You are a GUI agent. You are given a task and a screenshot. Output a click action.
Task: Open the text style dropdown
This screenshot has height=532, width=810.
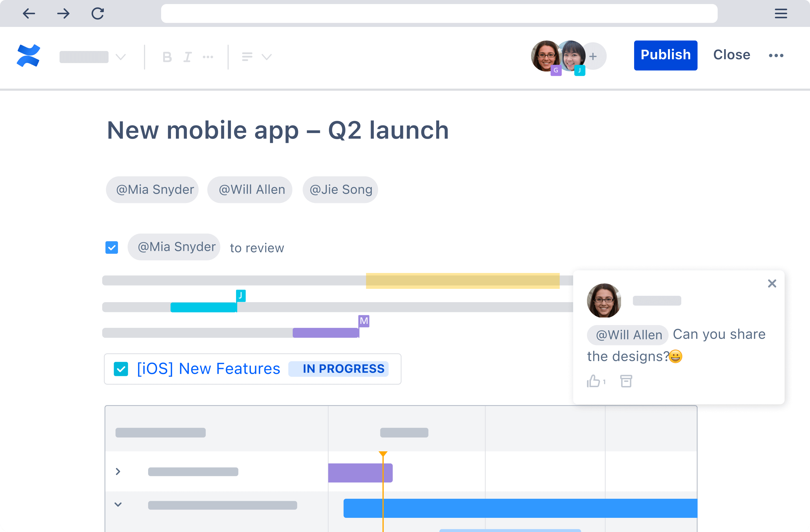coord(93,56)
